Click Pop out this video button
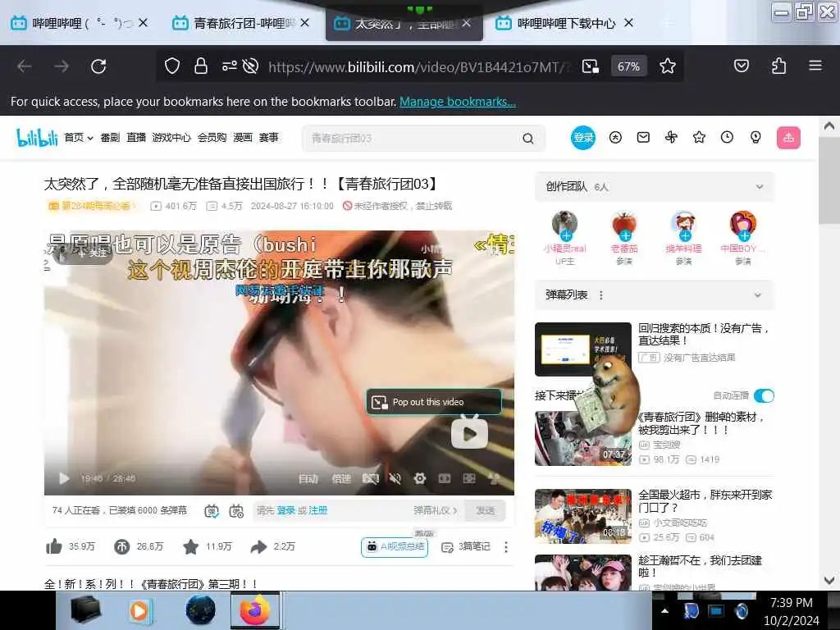 click(x=433, y=402)
